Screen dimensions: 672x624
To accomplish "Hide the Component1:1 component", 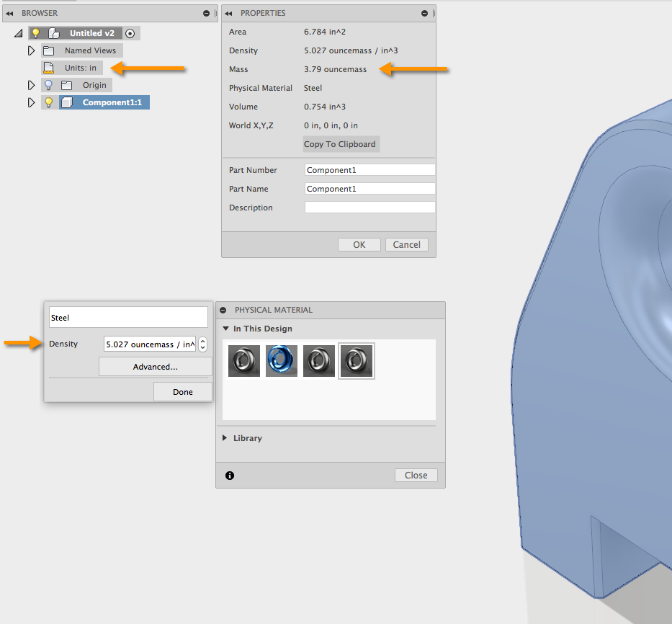I will (x=48, y=102).
